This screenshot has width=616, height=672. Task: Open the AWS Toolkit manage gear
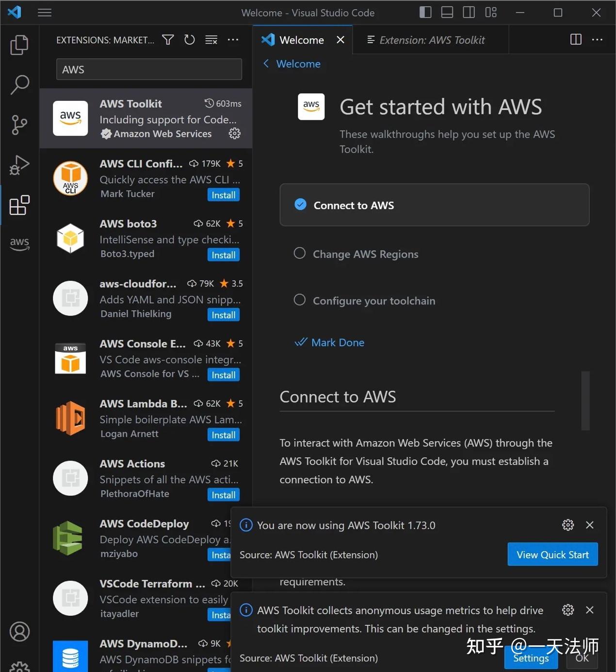click(x=235, y=133)
